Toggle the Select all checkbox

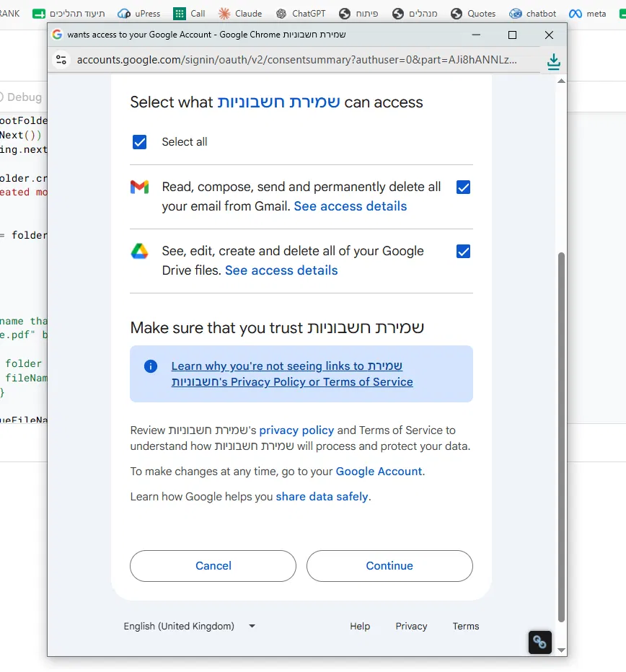[139, 142]
